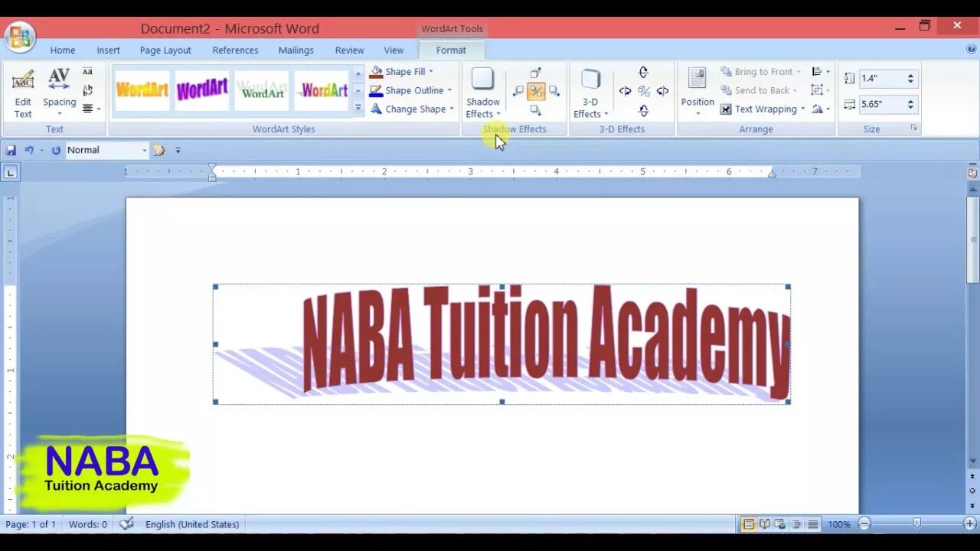Move WordArt Styles gallery down one row
This screenshot has width=980, height=551.
358,91
